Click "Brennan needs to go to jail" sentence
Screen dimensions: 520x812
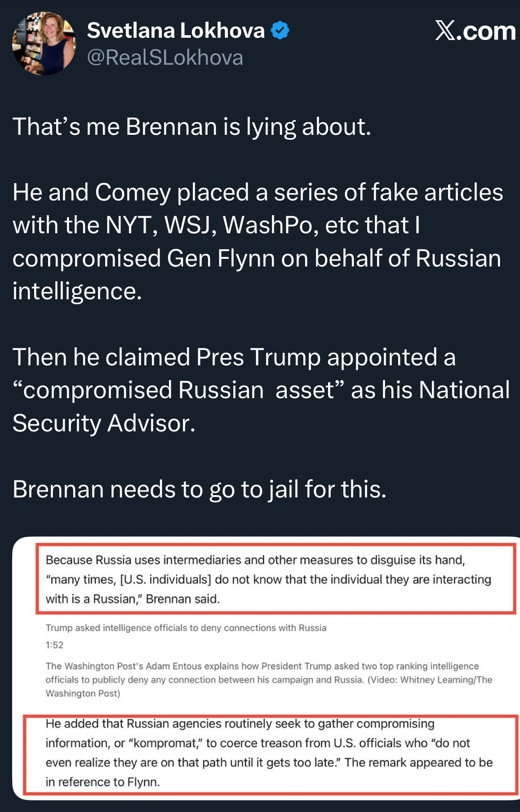click(x=199, y=489)
